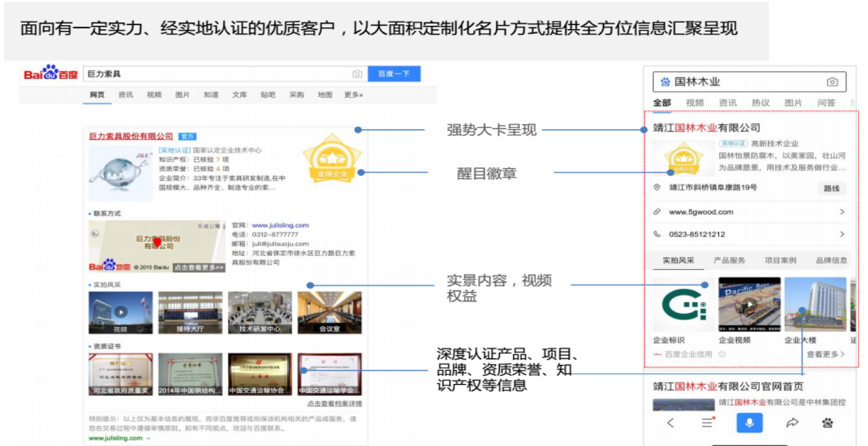868x446 pixels.
Task: Open the 视频 tab in desktop results
Action: point(154,95)
